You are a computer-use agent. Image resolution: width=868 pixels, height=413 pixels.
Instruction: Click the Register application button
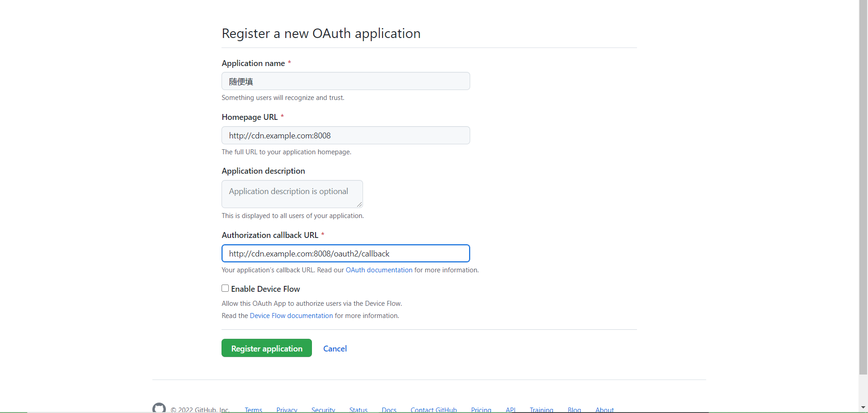[x=267, y=348]
